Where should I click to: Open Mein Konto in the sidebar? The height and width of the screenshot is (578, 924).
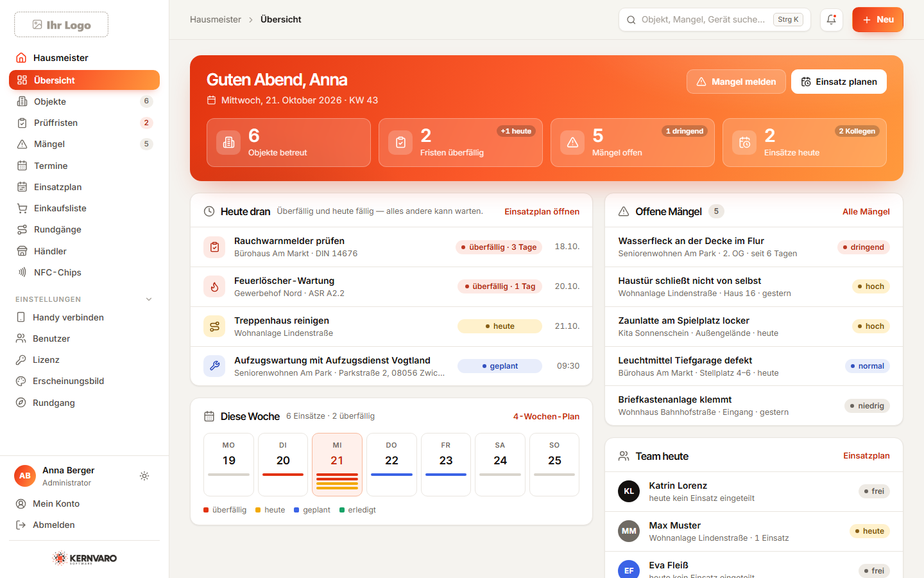(x=84, y=504)
